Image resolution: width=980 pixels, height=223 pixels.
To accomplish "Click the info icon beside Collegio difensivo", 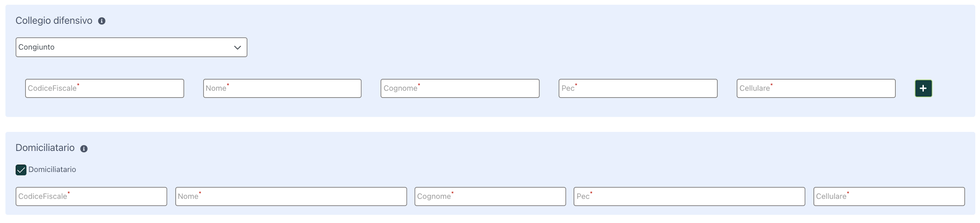I will point(102,21).
